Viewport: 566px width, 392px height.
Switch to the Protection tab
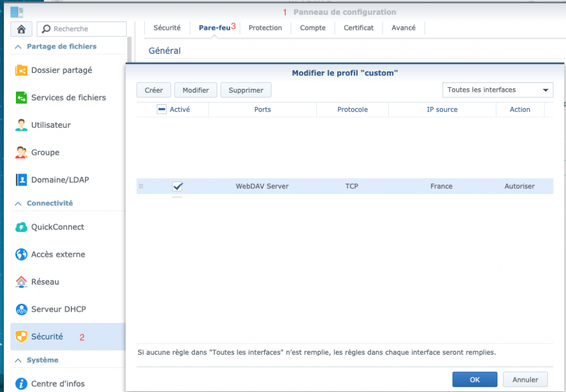pyautogui.click(x=265, y=28)
